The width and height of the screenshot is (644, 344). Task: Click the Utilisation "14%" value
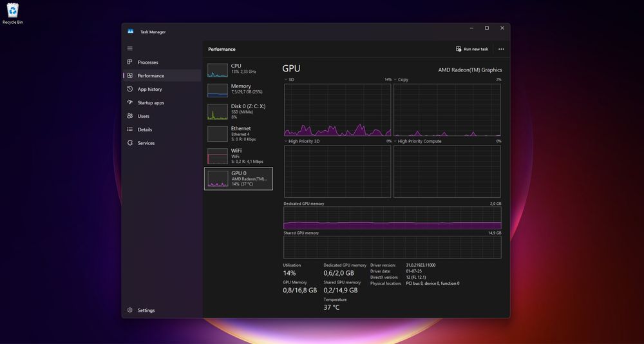(x=289, y=273)
